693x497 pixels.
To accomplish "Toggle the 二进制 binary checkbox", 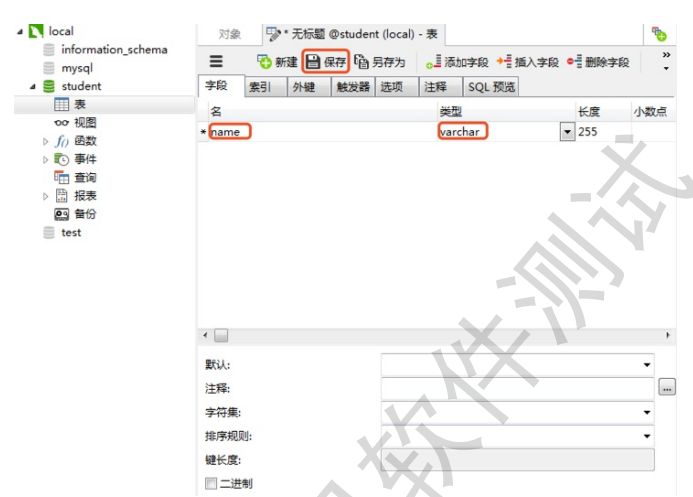I will [211, 483].
